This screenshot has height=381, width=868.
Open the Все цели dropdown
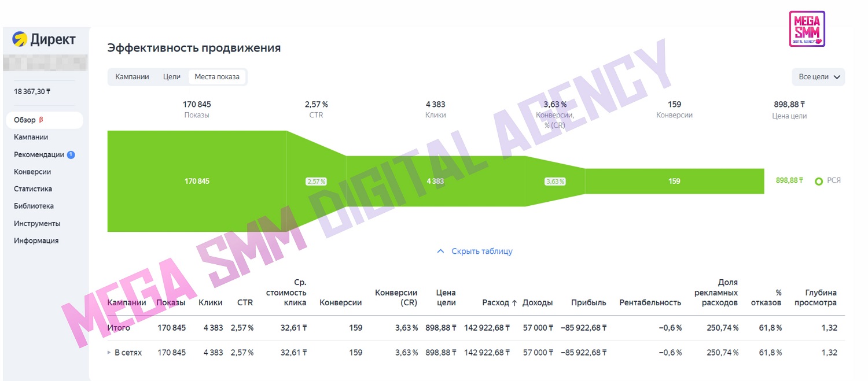pyautogui.click(x=818, y=77)
